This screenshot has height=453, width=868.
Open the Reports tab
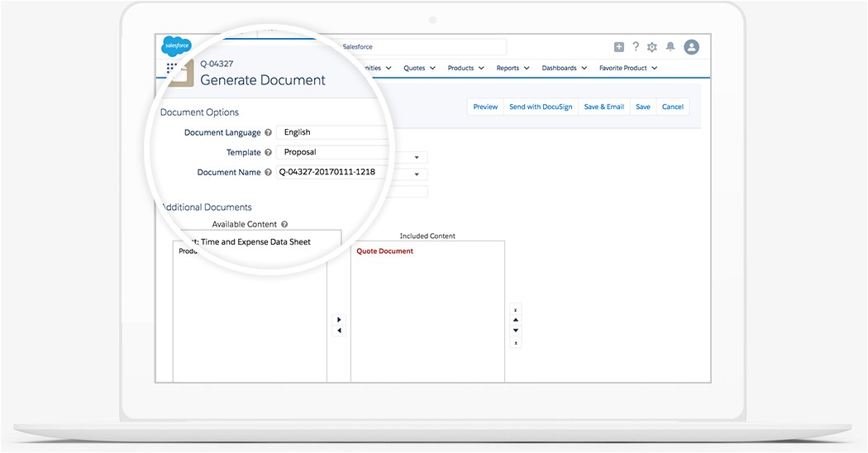click(x=508, y=69)
